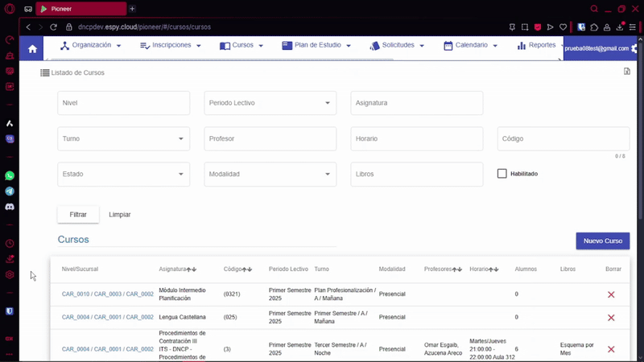Screen dimensions: 644x362
Task: Reload the page with browser refresh icon
Action: pos(53,27)
